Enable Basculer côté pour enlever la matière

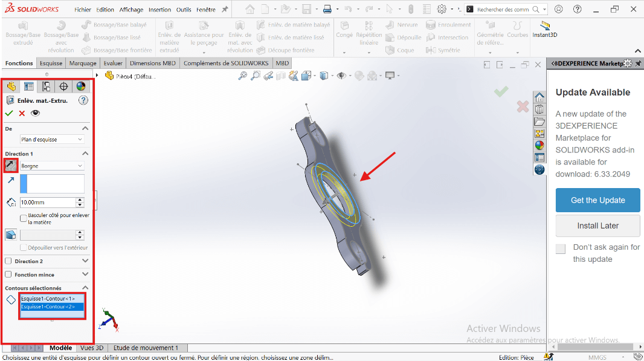24,218
